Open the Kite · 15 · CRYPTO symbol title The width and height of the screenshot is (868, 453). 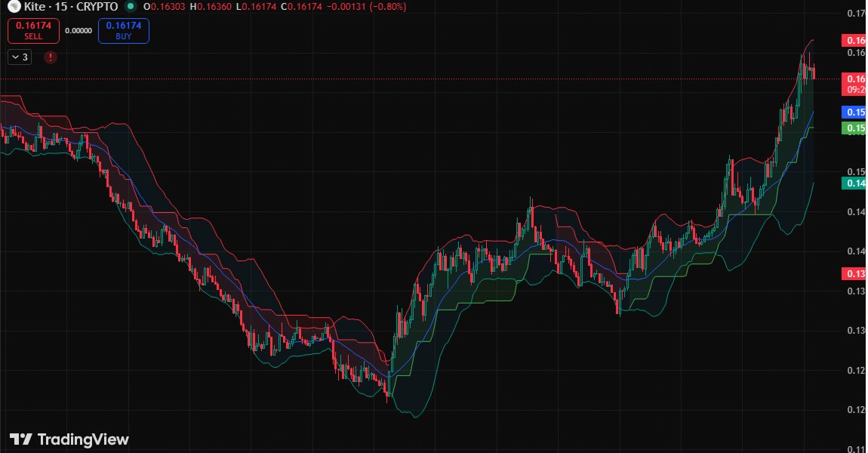click(x=71, y=7)
